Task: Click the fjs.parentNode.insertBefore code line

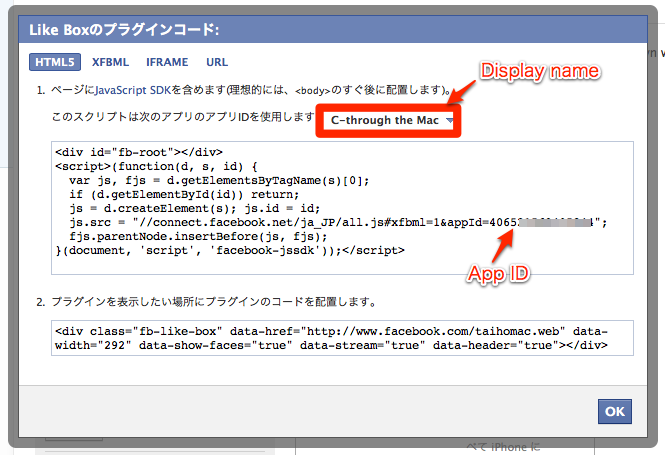Action: click(x=198, y=237)
